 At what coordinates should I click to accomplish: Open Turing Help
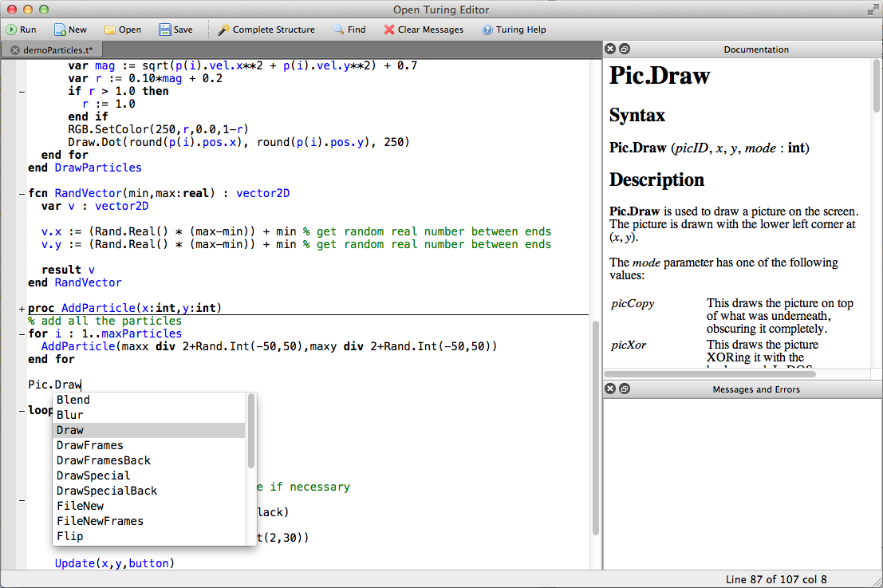[x=514, y=30]
